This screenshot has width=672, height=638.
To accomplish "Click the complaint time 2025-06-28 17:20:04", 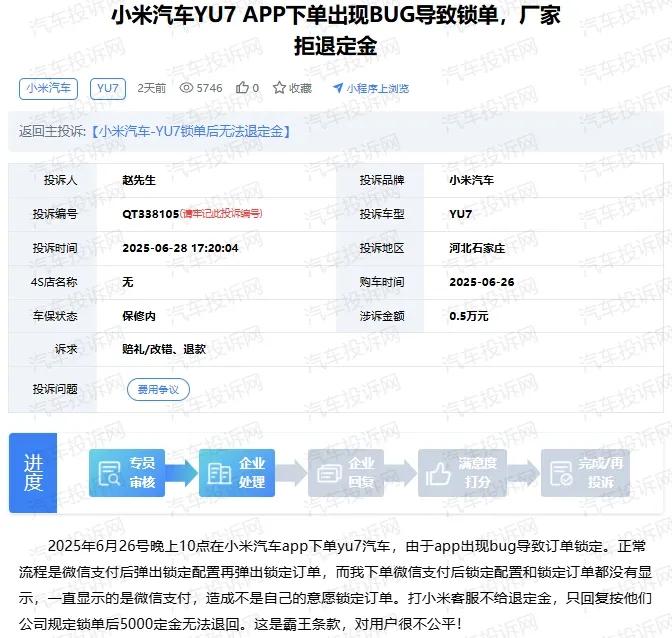I will (x=180, y=248).
